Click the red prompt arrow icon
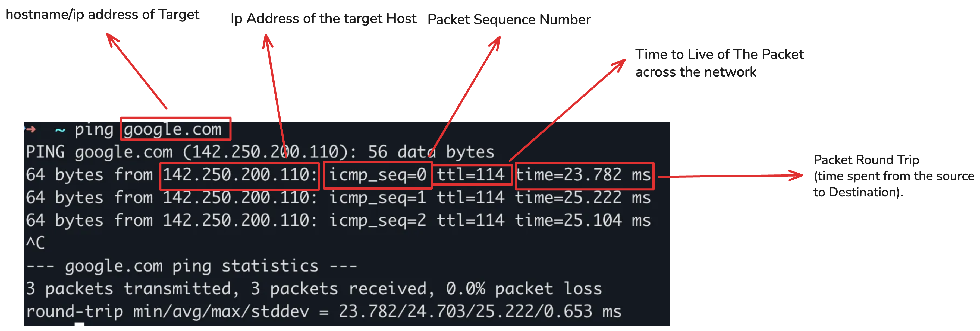 30,129
